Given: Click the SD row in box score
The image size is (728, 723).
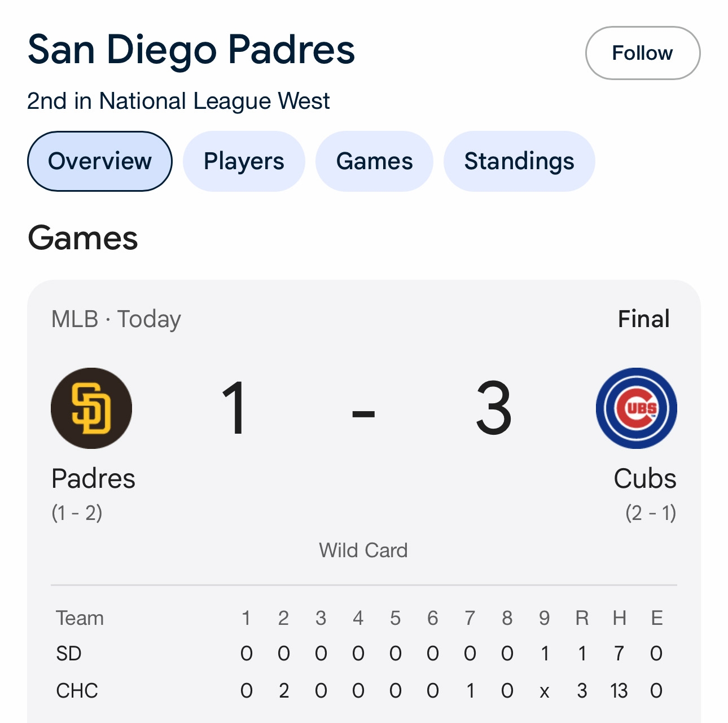Looking at the screenshot, I should [69, 654].
